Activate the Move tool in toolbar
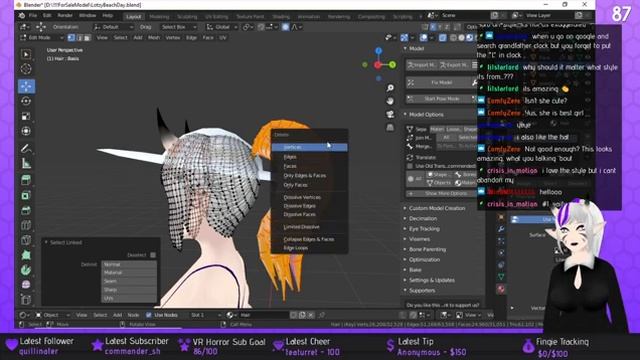640x360 pixels. point(26,87)
